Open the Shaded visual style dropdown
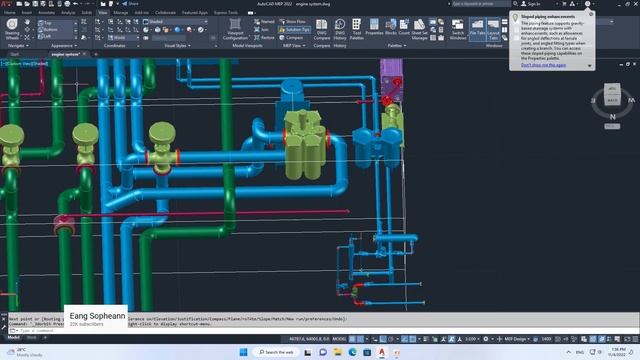The width and height of the screenshot is (640, 360). [x=175, y=22]
